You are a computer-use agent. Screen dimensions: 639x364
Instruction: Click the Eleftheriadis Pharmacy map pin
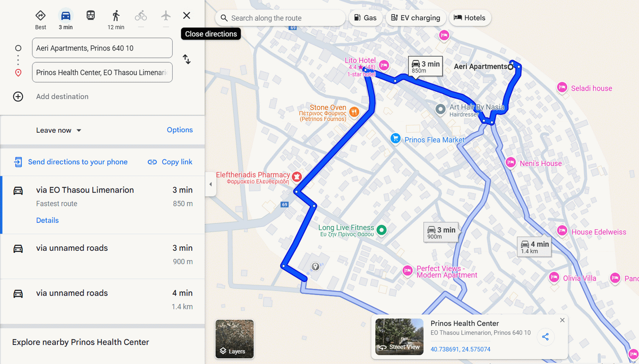(x=297, y=177)
